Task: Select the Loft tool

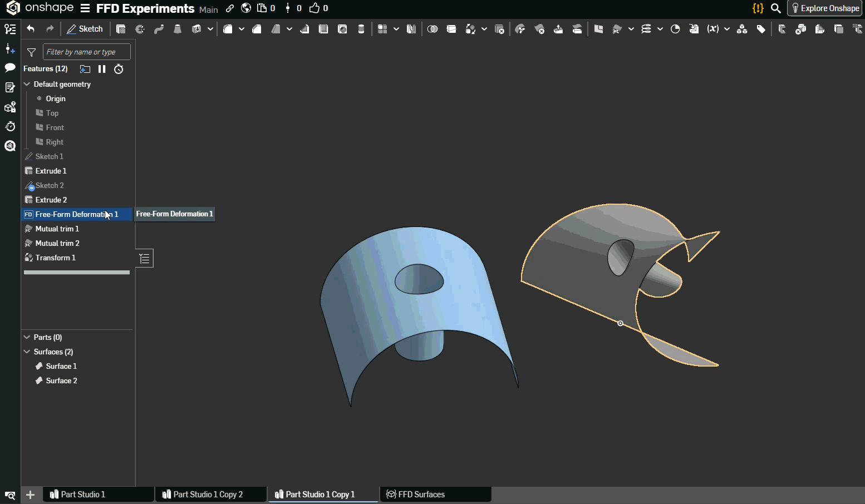Action: tap(178, 29)
